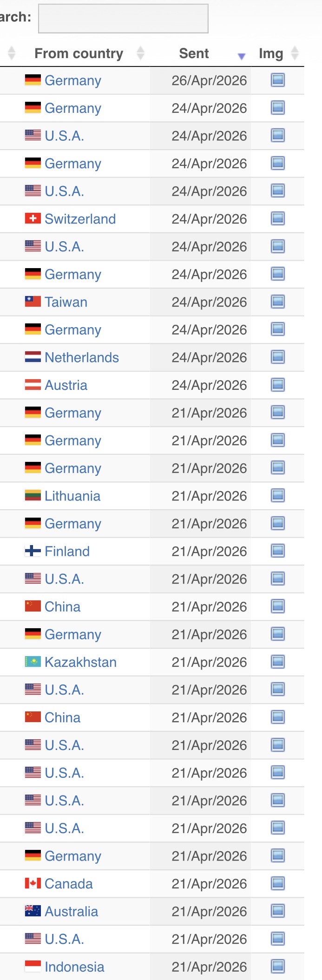View image for Kazakhstan postcard
The height and width of the screenshot is (980, 322).
278,662
